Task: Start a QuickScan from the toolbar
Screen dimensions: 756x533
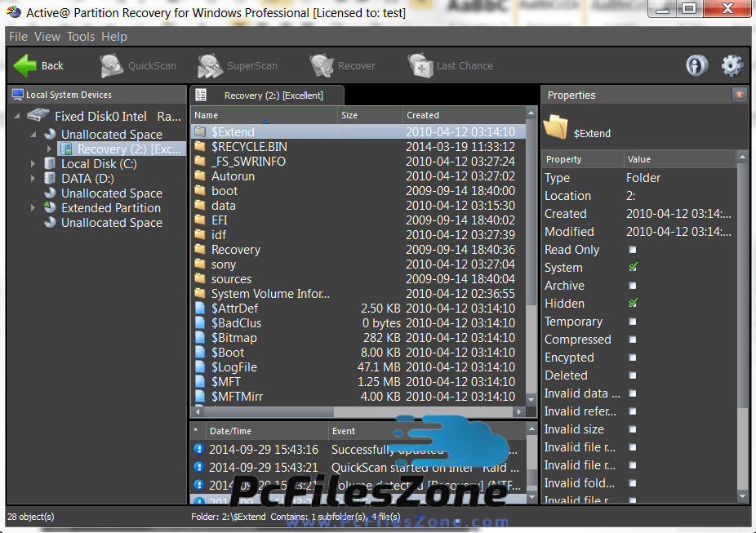Action: click(113, 66)
